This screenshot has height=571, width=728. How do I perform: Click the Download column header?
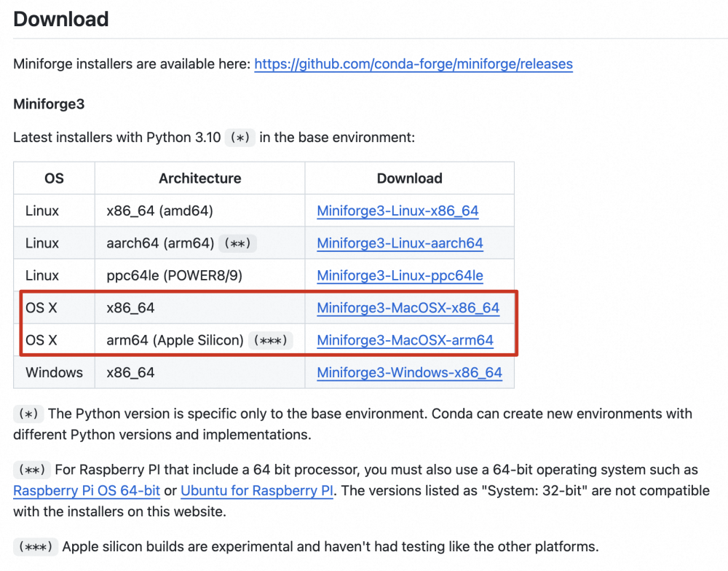click(409, 178)
